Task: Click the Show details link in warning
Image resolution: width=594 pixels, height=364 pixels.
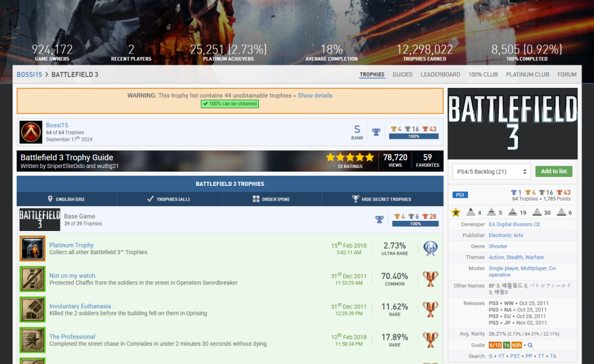Action: click(x=315, y=96)
